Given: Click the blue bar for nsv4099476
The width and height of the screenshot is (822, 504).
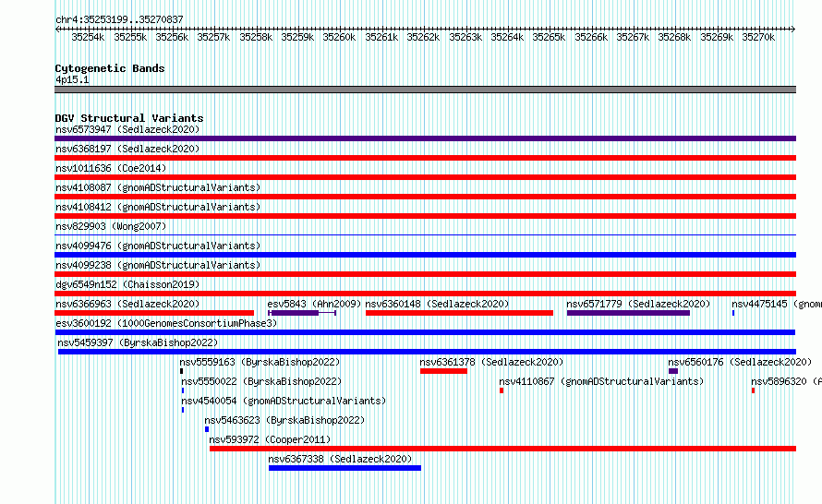Looking at the screenshot, I should [x=425, y=255].
